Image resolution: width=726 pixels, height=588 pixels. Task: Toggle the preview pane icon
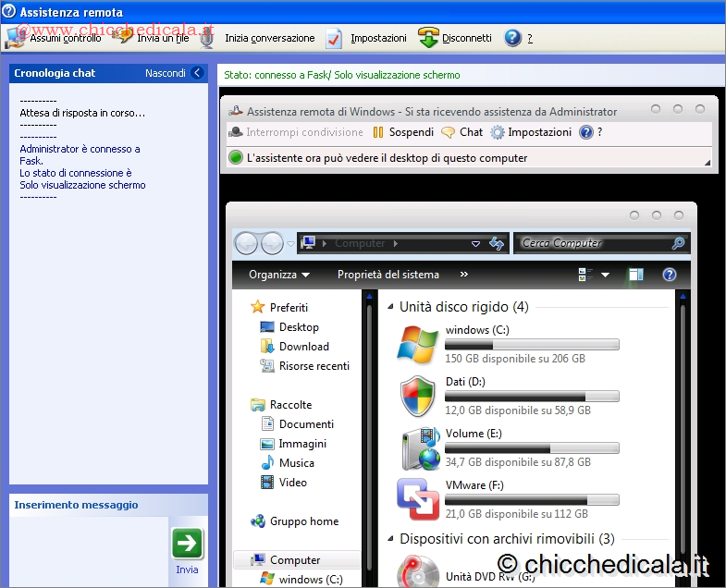[x=635, y=275]
